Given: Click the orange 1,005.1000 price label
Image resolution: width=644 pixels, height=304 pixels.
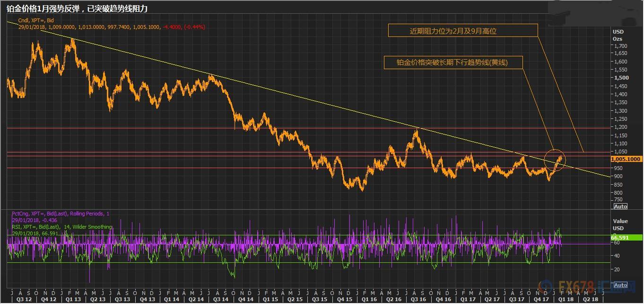Looking at the screenshot, I should (626, 160).
